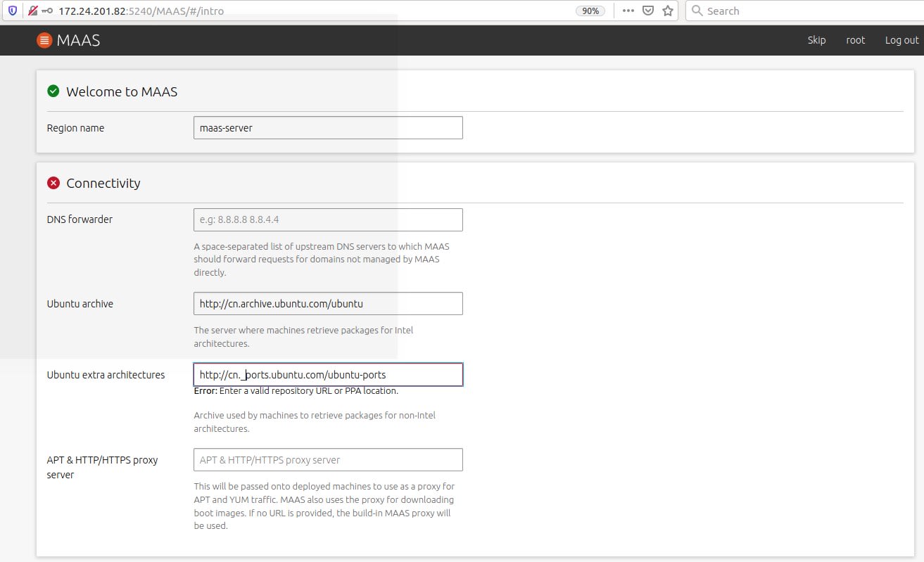
Task: Click the 'Enter a valid repository URL' error message
Action: [296, 391]
